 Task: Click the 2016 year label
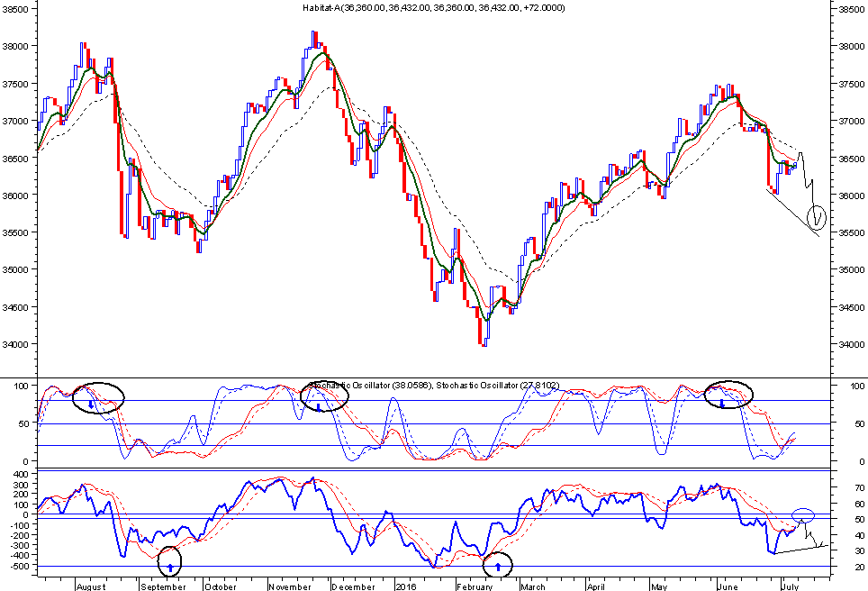[406, 586]
